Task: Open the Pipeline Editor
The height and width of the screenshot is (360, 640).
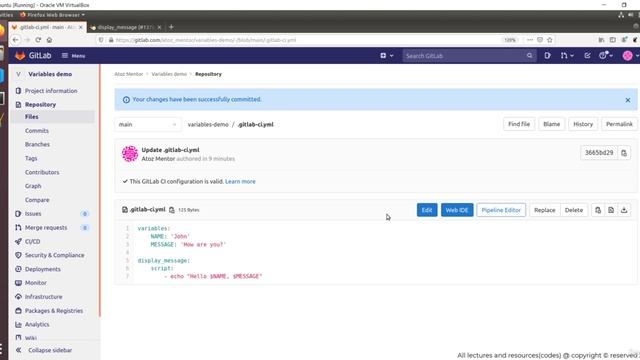Action: [501, 210]
